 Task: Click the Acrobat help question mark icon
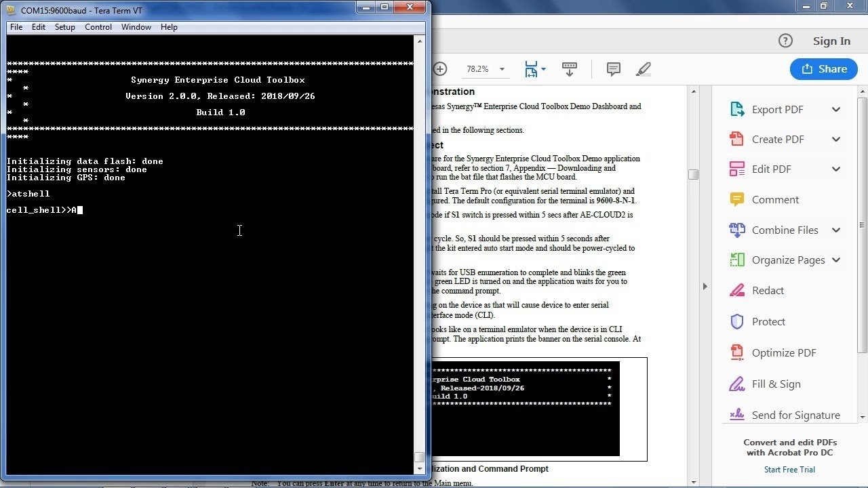coord(785,41)
